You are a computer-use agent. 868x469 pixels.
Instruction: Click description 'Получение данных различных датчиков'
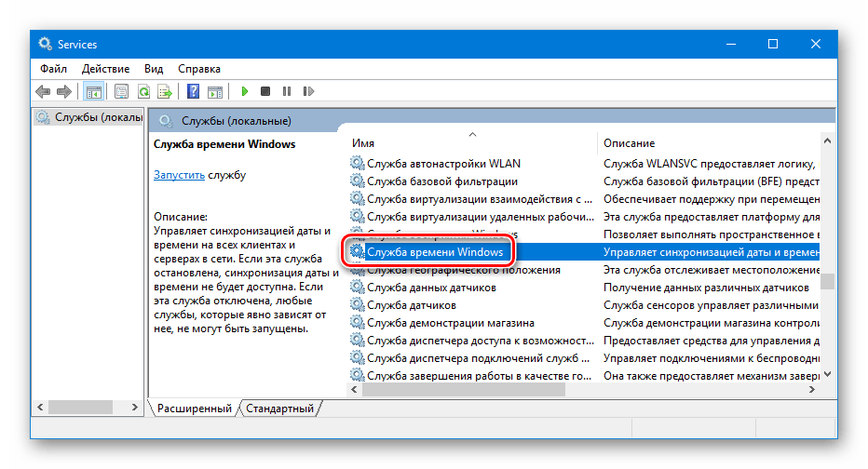pos(706,287)
